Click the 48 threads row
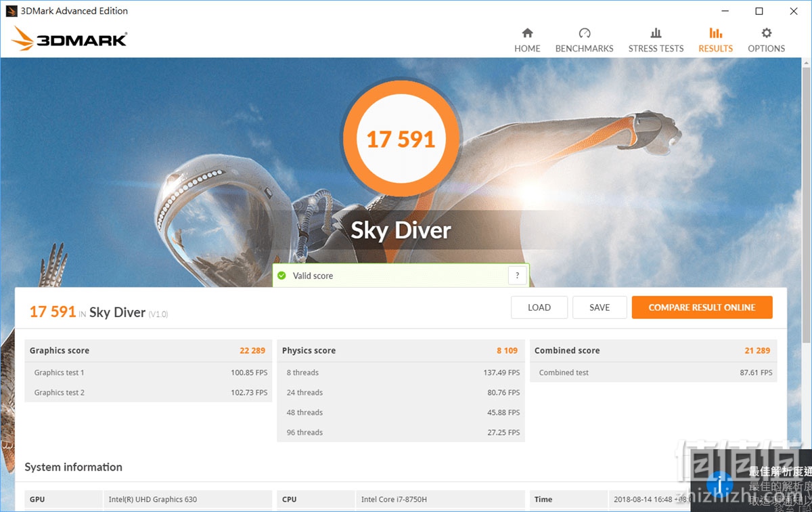This screenshot has width=812, height=512. pyautogui.click(x=401, y=412)
